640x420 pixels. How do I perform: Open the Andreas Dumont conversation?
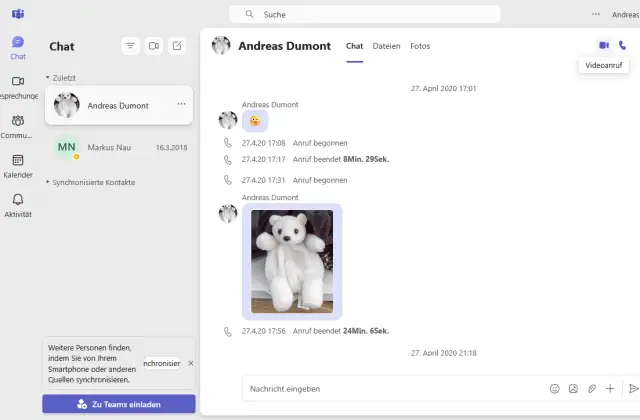(119, 105)
